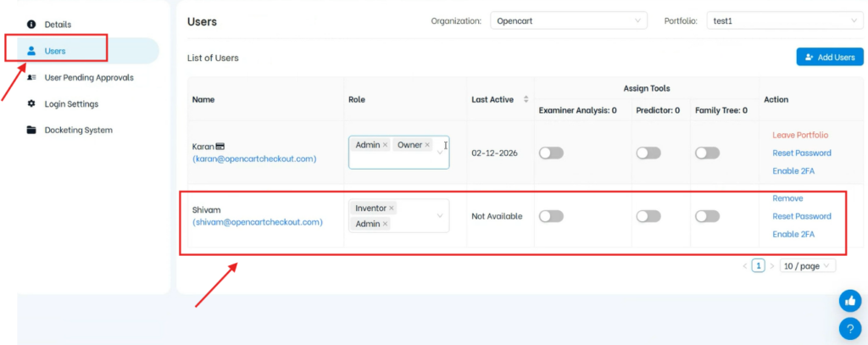Image resolution: width=868 pixels, height=345 pixels.
Task: Toggle Examiner Analysis for Karan
Action: click(x=551, y=153)
